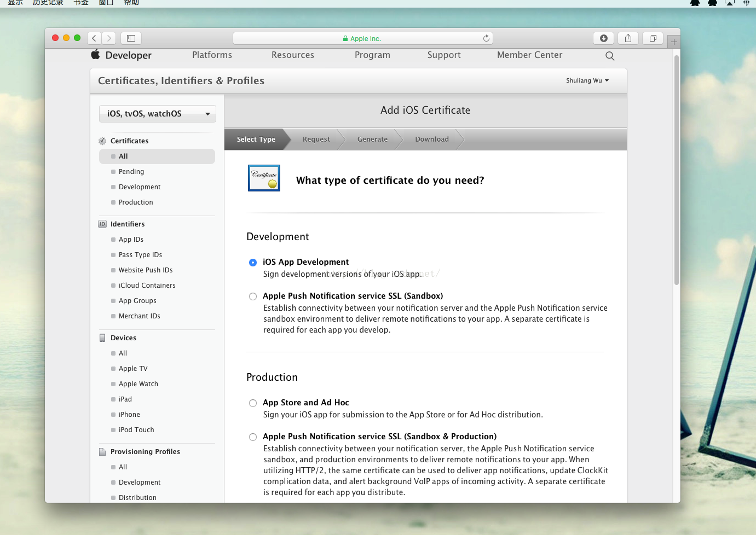Reload the page with the refresh icon
The width and height of the screenshot is (756, 535).
[x=486, y=38]
